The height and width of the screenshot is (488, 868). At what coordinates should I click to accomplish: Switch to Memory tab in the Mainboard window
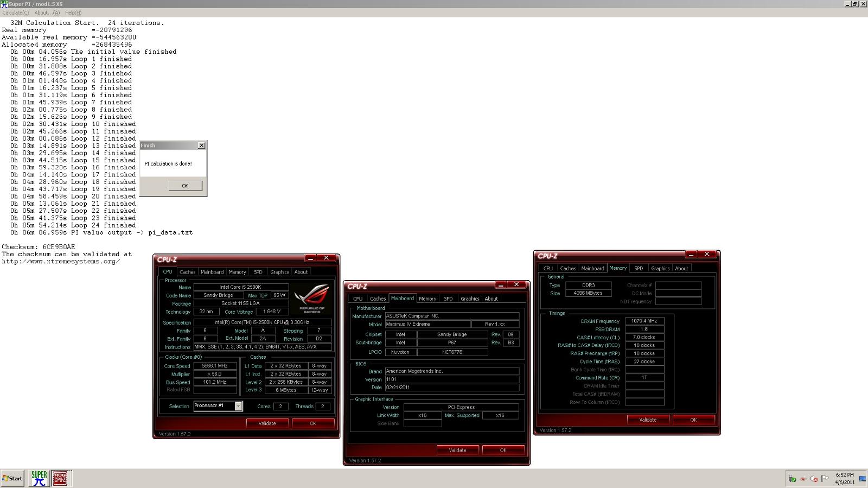(x=427, y=299)
